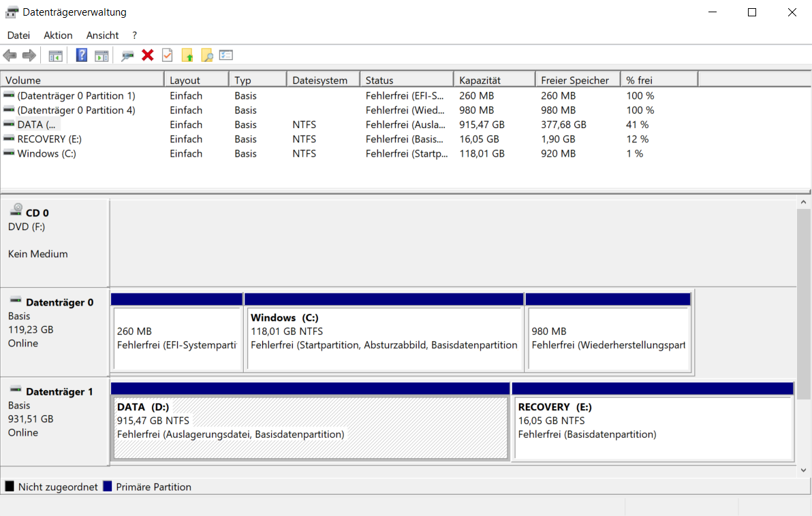Click the Back arrow in the toolbar

click(10, 55)
